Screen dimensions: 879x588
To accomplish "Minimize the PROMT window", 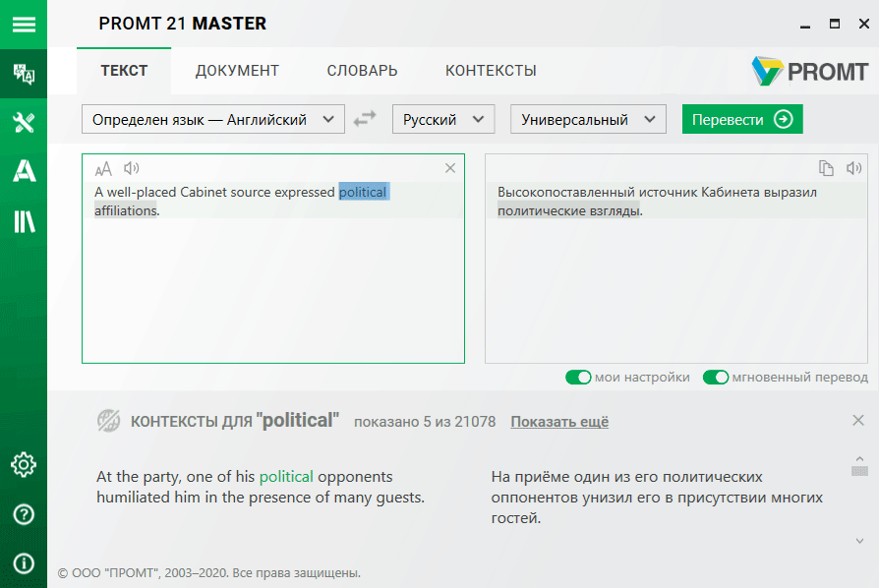I will 805,25.
